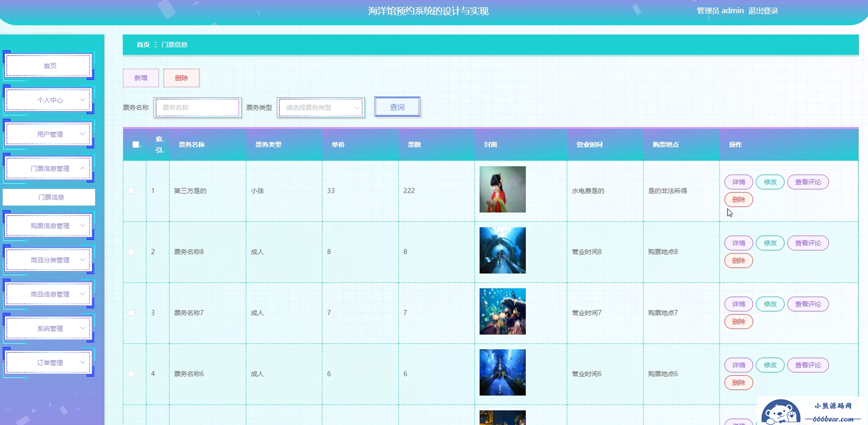Click 删除 in the 第三方是的 row
Image resolution: width=868 pixels, height=425 pixels.
(739, 199)
